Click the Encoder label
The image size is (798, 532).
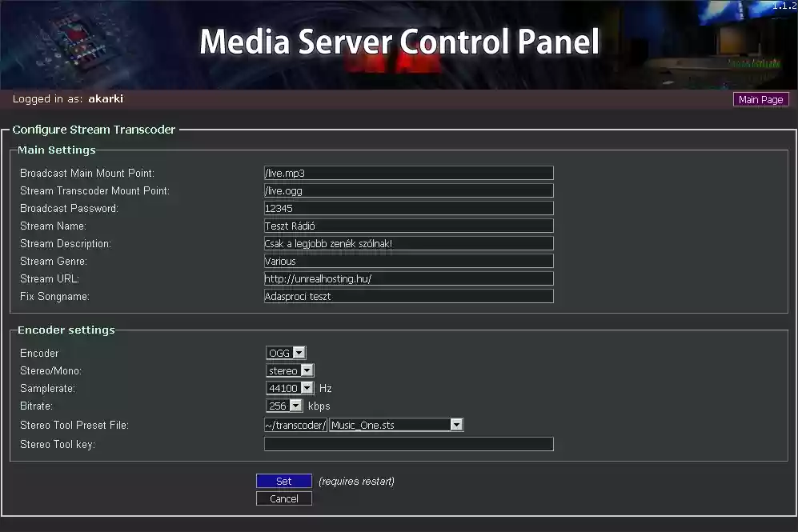pyautogui.click(x=39, y=353)
